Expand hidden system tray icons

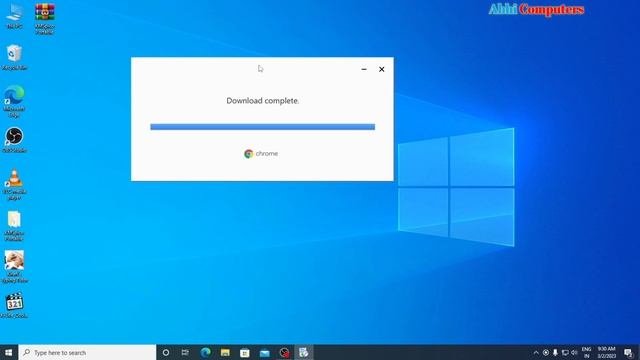pyautogui.click(x=536, y=353)
